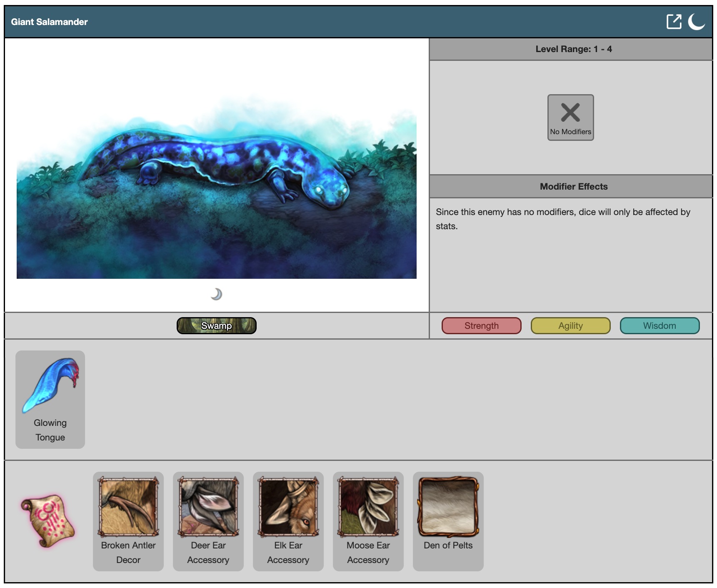Choose the Agility stat button

(570, 326)
